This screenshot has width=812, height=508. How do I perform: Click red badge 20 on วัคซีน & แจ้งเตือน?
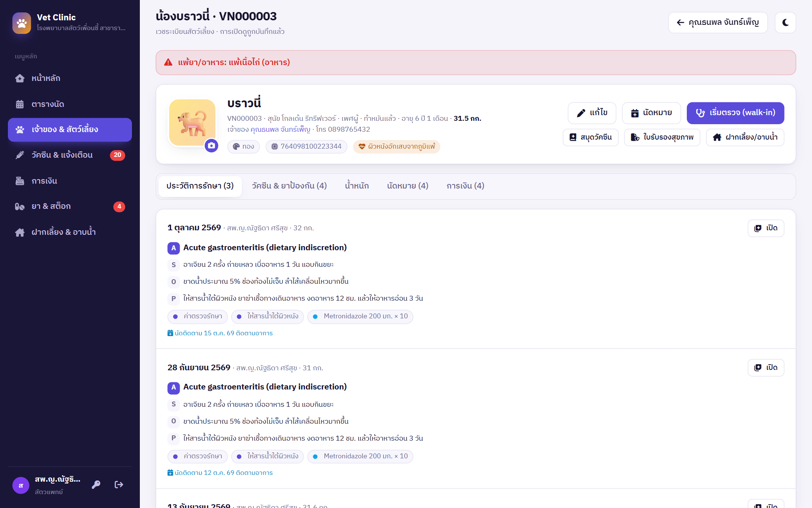(117, 155)
